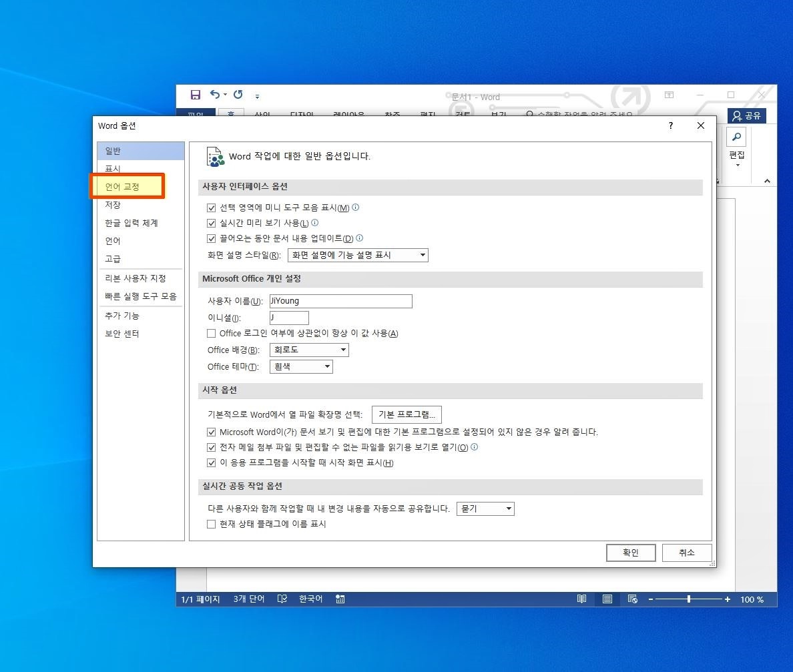The width and height of the screenshot is (793, 672).
Task: Open the 화면 설명 스타일 dropdown
Action: tap(358, 255)
